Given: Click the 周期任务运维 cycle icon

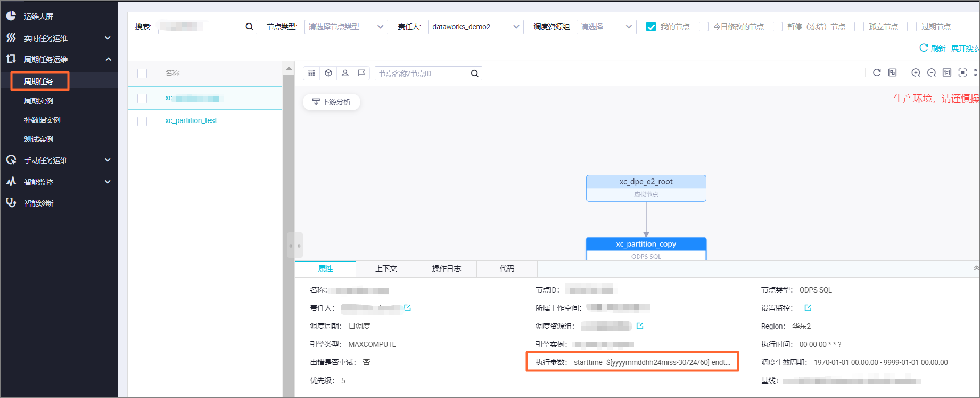Looking at the screenshot, I should (x=11, y=59).
